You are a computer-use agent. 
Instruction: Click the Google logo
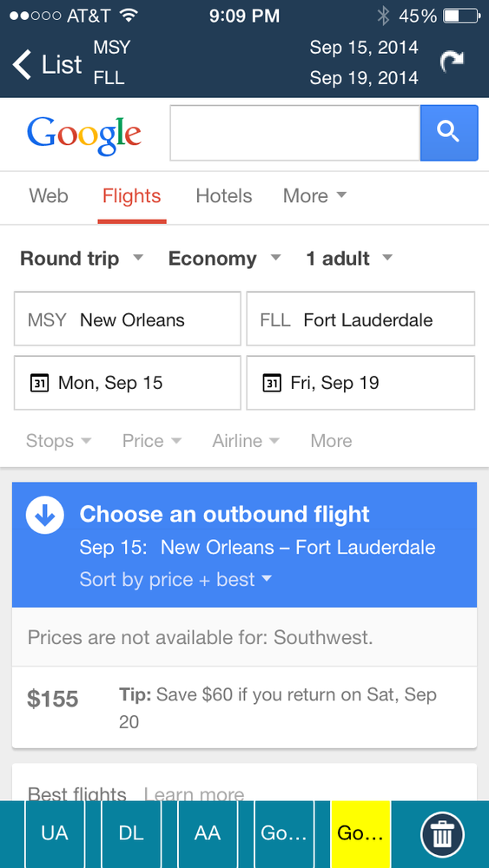(84, 135)
